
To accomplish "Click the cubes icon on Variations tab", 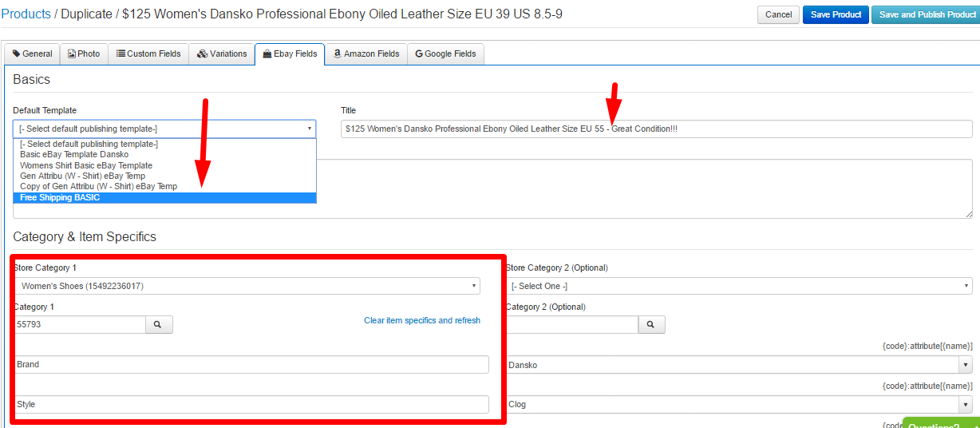I will pyautogui.click(x=203, y=53).
